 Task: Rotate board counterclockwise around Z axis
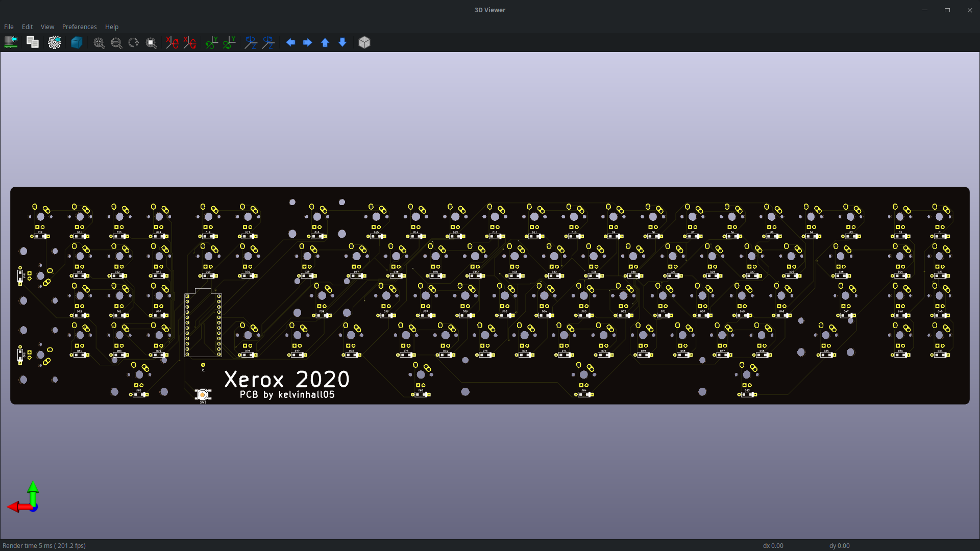(x=268, y=42)
